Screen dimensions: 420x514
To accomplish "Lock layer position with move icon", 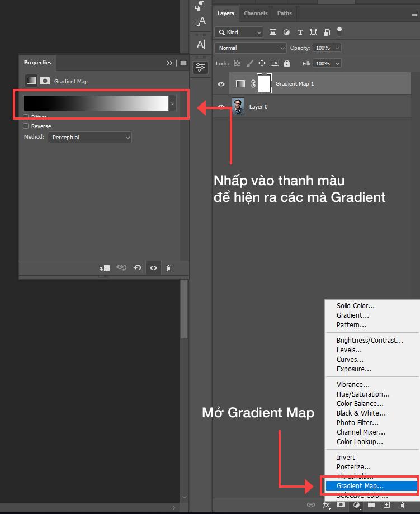I will (x=262, y=63).
